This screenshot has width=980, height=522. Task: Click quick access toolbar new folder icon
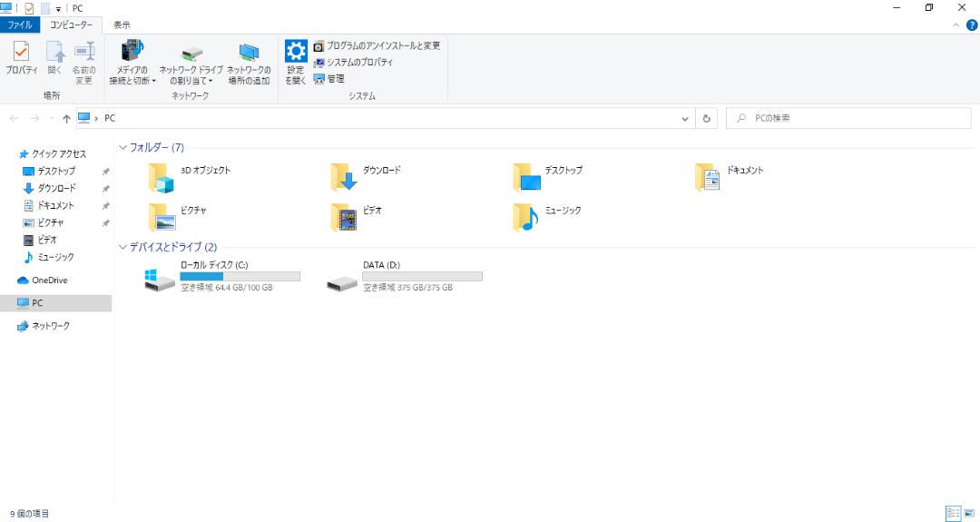[x=45, y=8]
